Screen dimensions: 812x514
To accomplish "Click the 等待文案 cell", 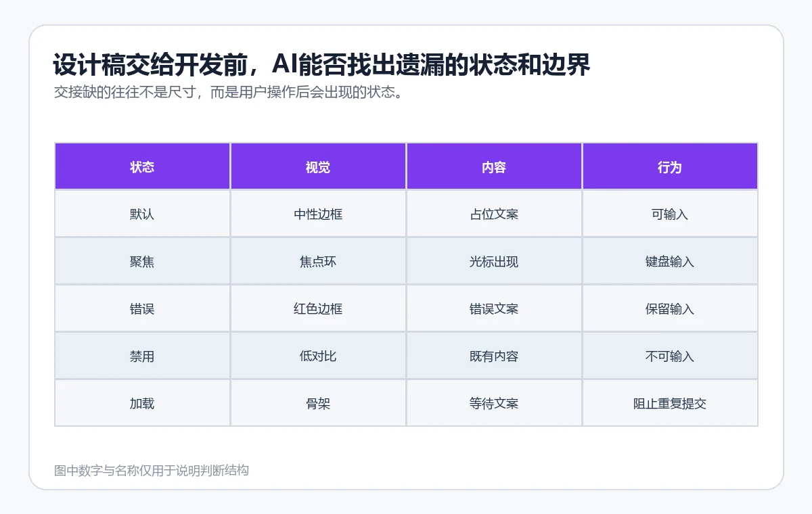I will (x=494, y=403).
